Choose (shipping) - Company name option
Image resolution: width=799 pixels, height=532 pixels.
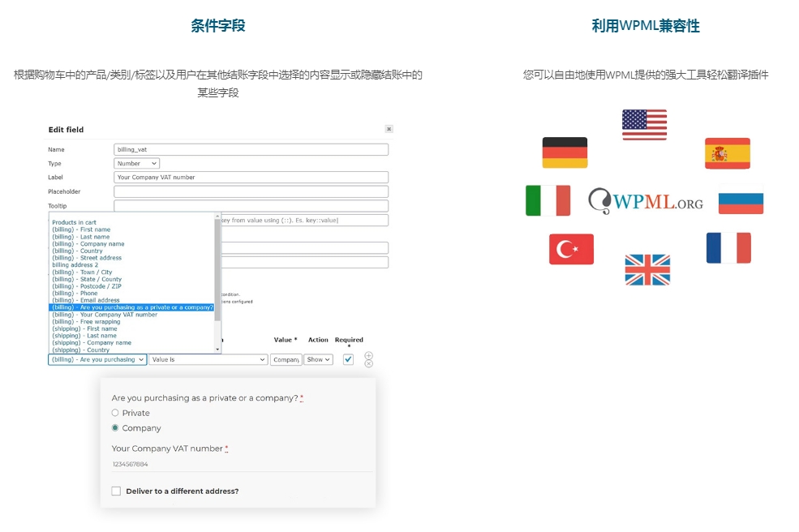coord(92,342)
